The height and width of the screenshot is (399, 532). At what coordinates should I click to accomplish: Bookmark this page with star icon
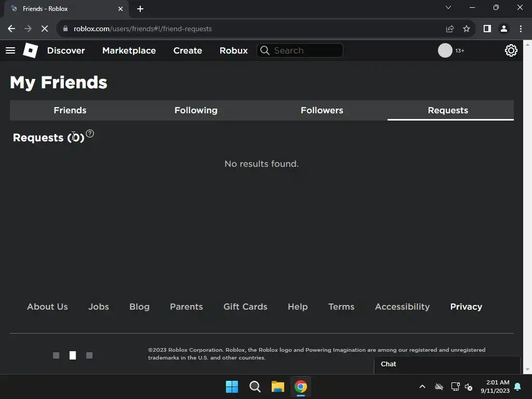[x=467, y=29]
